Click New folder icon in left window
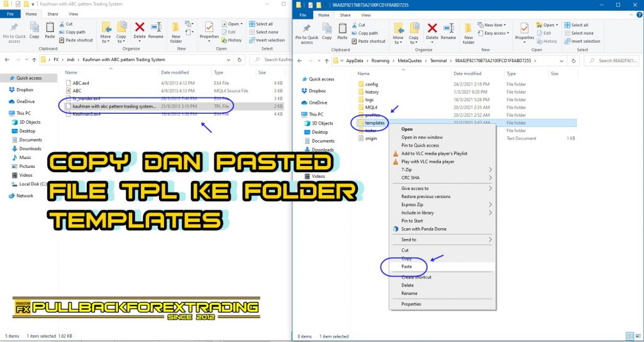644x342 pixels. 176,33
